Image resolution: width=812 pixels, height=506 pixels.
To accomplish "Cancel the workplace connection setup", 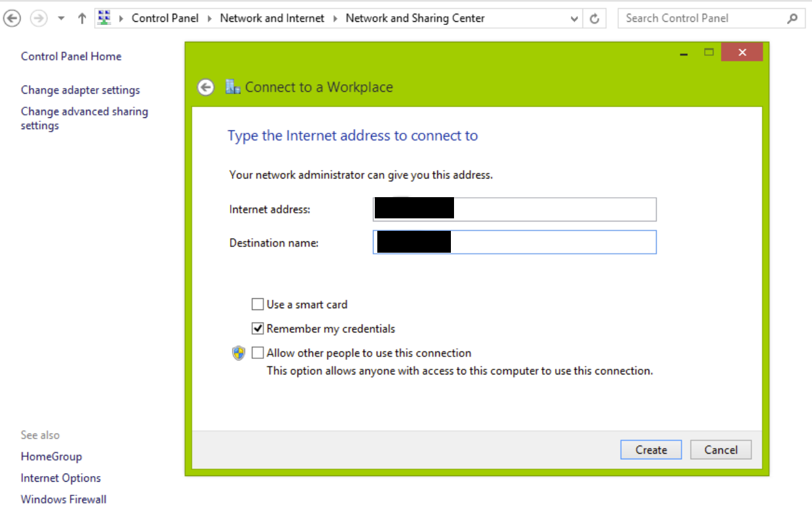I will coord(721,449).
